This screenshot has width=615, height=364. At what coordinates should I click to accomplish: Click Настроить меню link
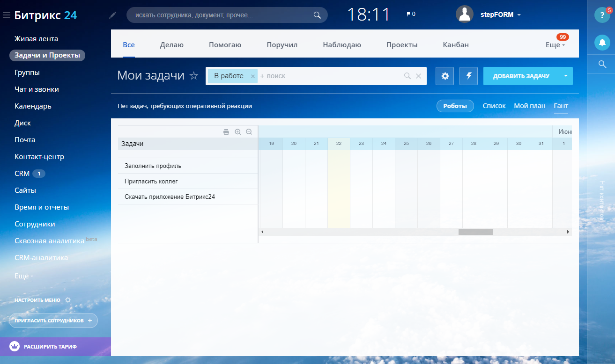pyautogui.click(x=37, y=300)
